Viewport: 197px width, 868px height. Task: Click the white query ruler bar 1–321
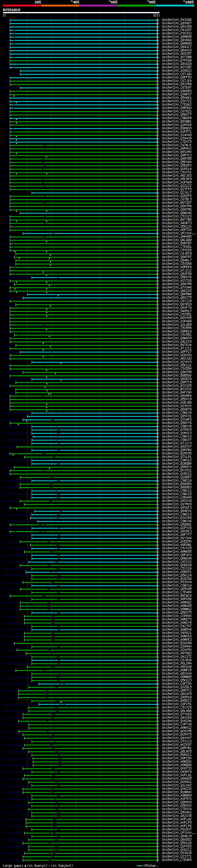point(81,12)
